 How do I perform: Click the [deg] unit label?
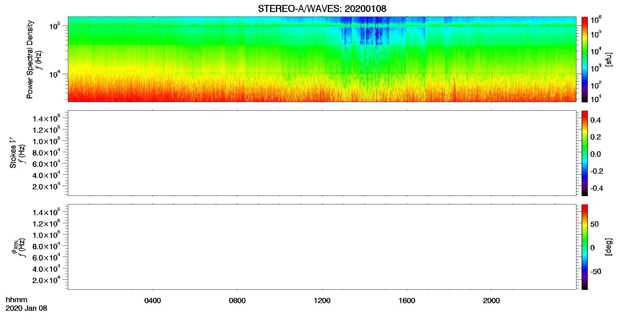point(608,247)
